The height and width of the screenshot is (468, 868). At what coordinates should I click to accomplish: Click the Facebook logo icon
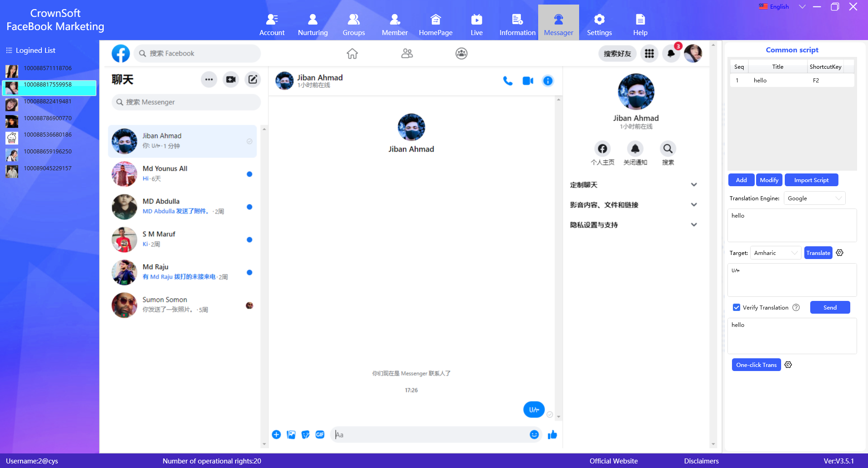(x=121, y=53)
